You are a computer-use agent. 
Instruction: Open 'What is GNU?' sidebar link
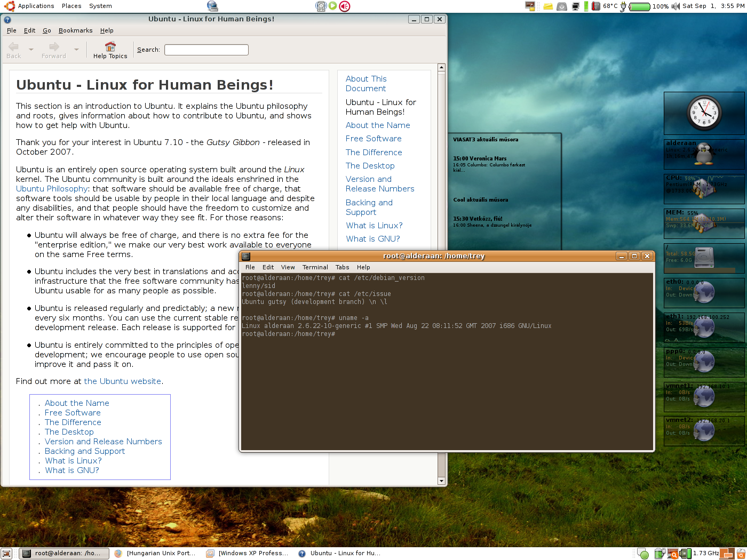tap(373, 239)
